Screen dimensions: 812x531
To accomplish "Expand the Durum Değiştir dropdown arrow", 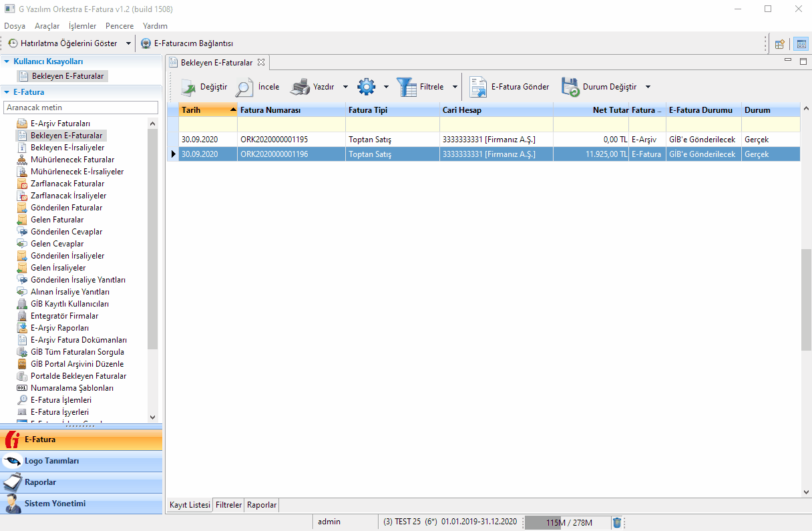I will pyautogui.click(x=647, y=87).
